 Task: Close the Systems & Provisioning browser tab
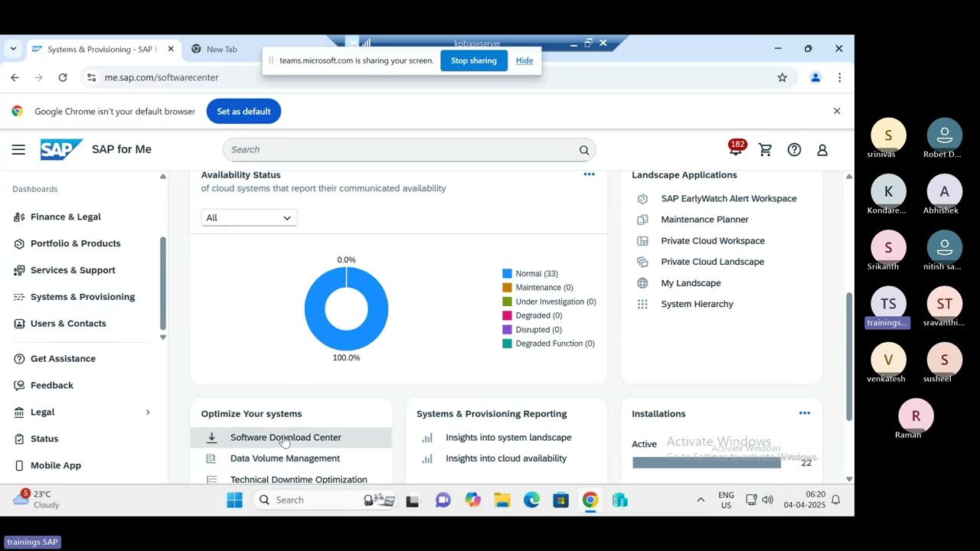click(x=171, y=49)
